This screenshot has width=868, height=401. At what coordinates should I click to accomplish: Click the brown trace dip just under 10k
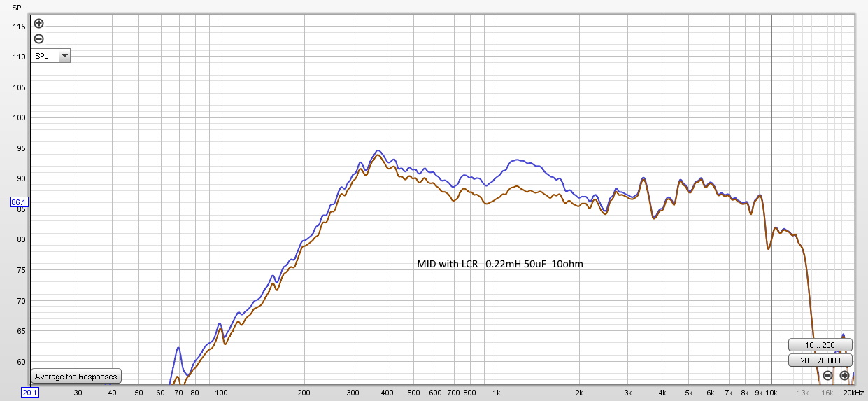pos(769,248)
